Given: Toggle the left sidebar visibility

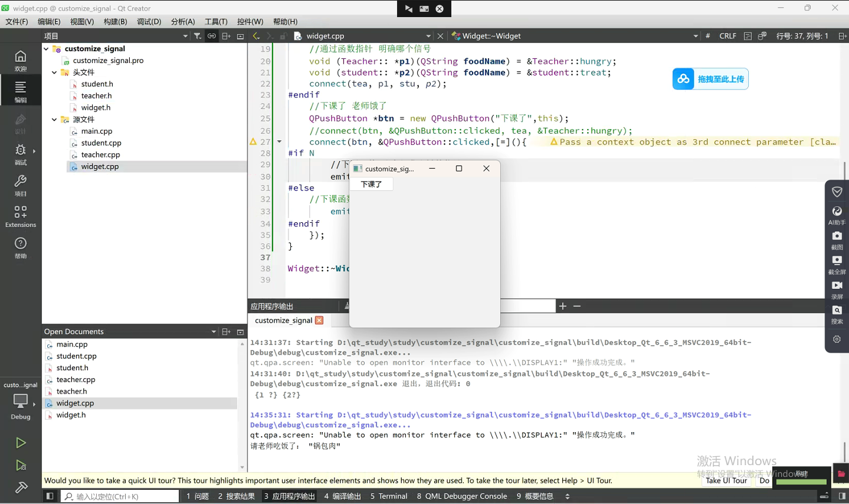Looking at the screenshot, I should click(50, 496).
